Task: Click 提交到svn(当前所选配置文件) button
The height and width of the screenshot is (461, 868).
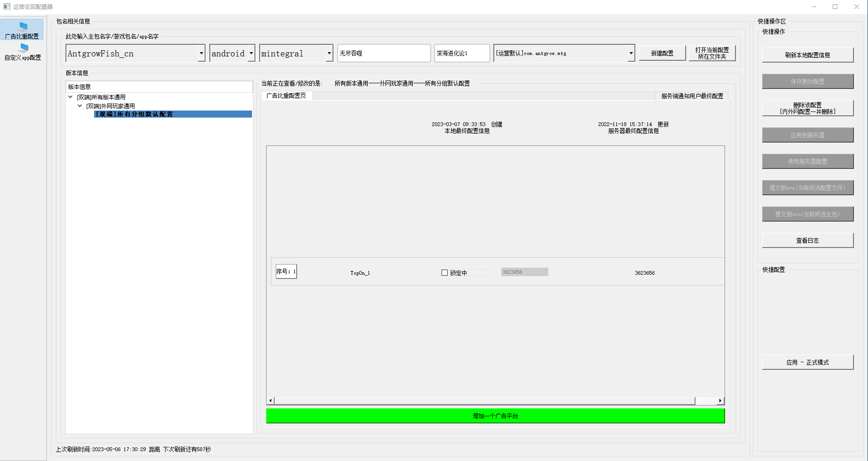Action: [807, 188]
